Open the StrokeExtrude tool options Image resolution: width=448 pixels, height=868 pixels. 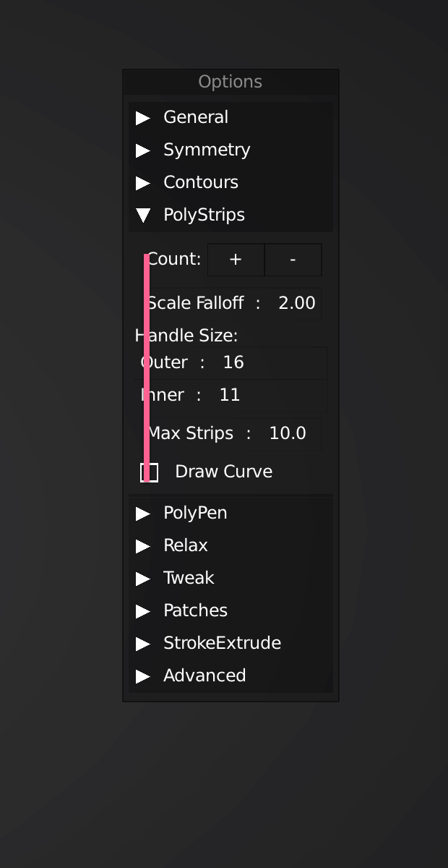(222, 643)
